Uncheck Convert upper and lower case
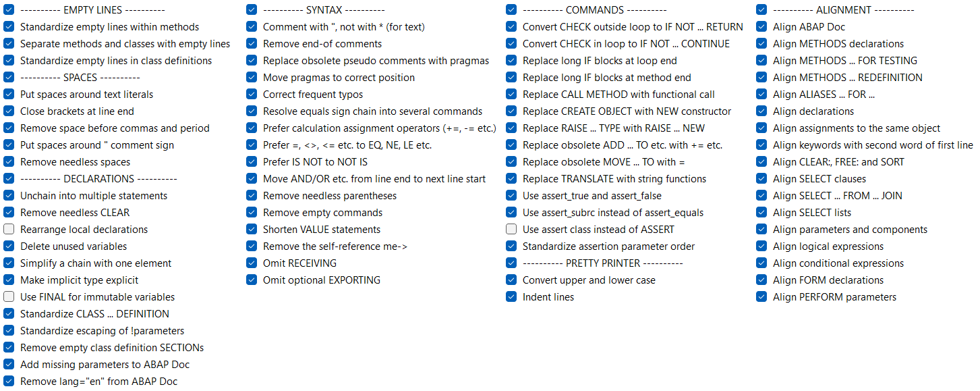This screenshot has width=980, height=391. click(x=511, y=280)
